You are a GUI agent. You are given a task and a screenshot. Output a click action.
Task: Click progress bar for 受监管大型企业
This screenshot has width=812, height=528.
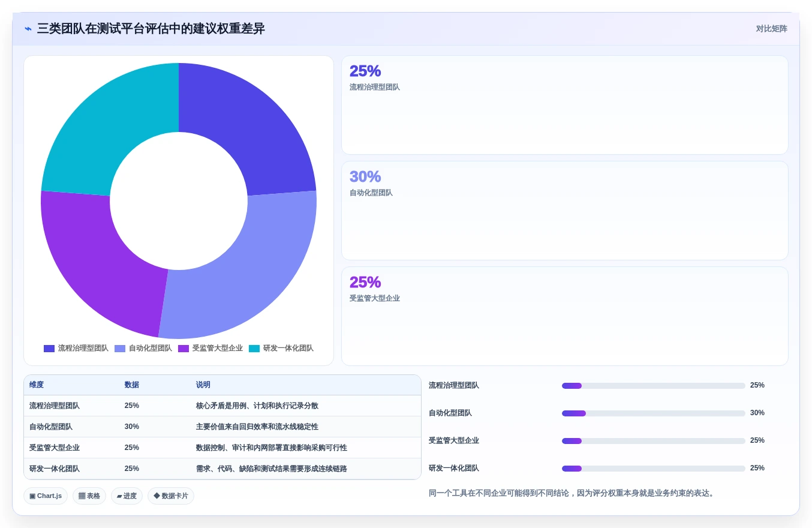[654, 441]
